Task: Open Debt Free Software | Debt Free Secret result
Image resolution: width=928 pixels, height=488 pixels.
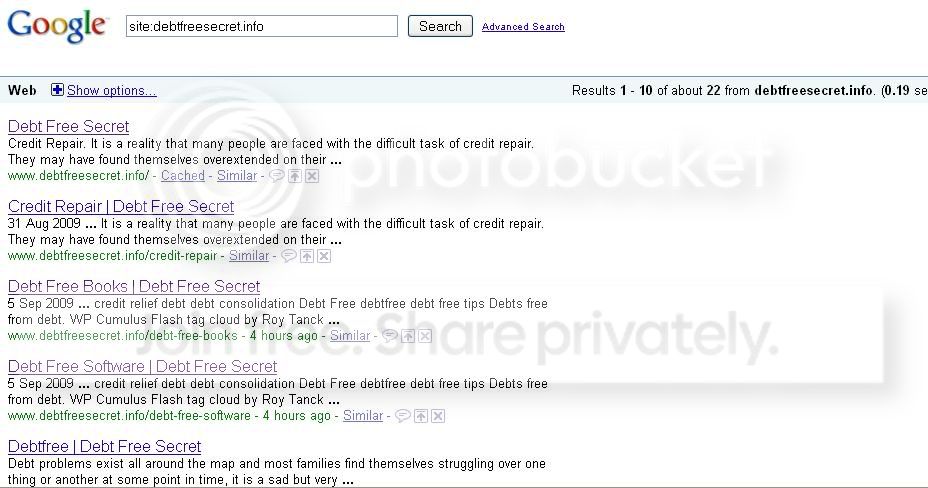Action: [x=143, y=366]
